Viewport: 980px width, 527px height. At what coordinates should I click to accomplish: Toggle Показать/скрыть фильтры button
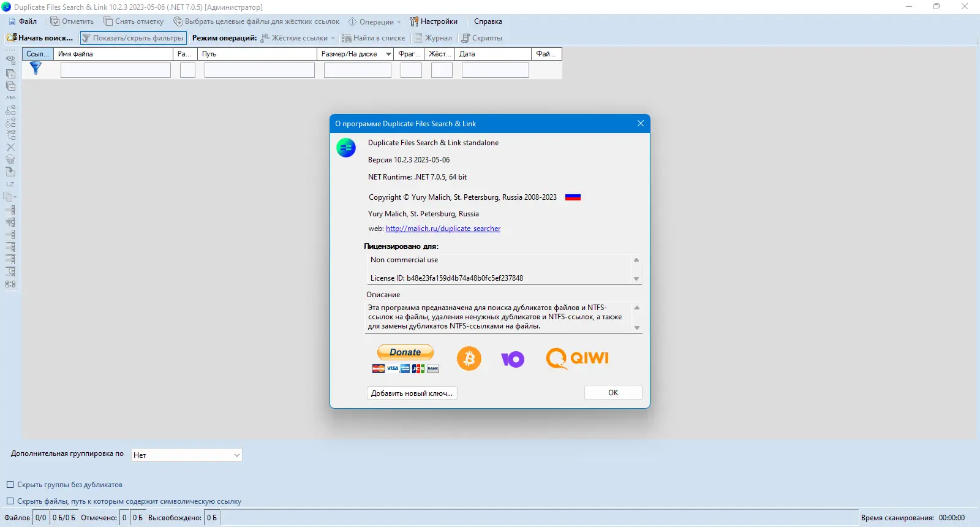click(x=133, y=38)
